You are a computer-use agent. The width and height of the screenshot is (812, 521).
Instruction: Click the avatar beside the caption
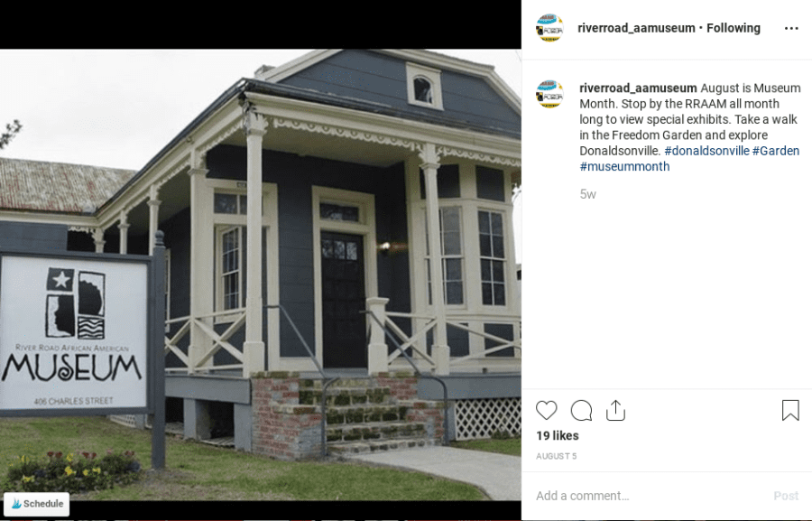(549, 94)
